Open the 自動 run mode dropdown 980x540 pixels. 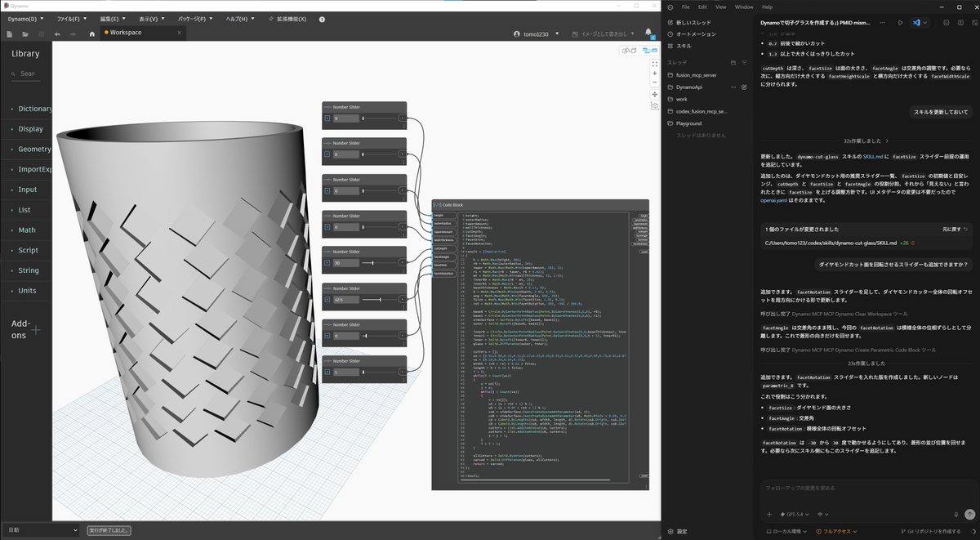(39, 529)
